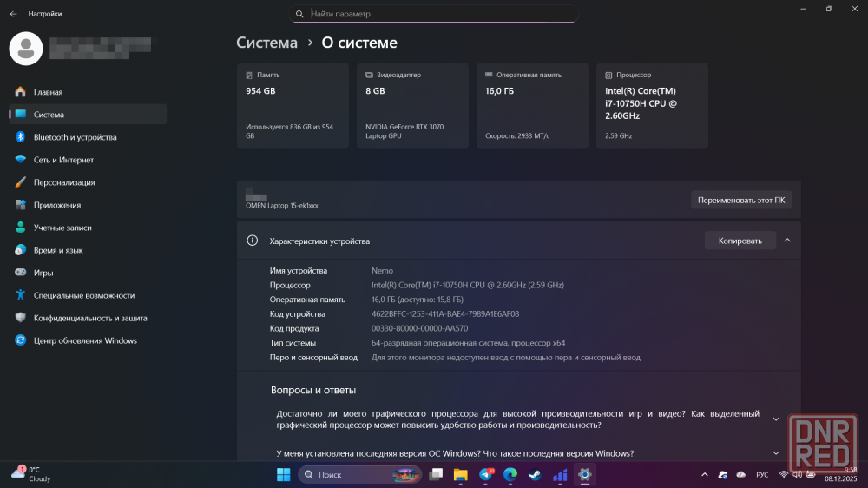Image resolution: width=868 pixels, height=488 pixels.
Task: Collapse the Характеристики устройства section
Action: point(787,241)
